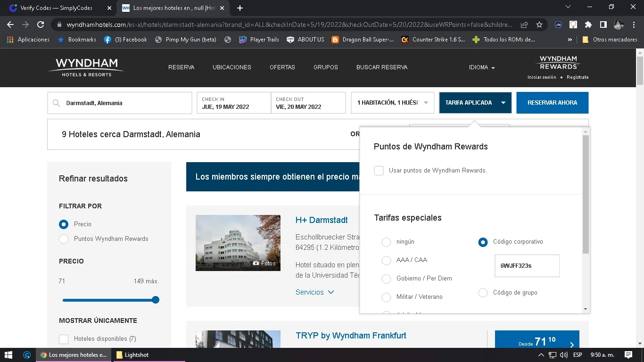Expand Servicios for H+ Darmstadt
This screenshot has width=644, height=362.
[315, 292]
